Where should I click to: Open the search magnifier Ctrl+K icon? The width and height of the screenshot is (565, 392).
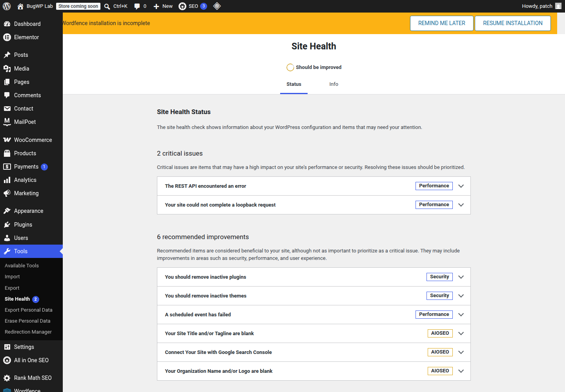(107, 6)
